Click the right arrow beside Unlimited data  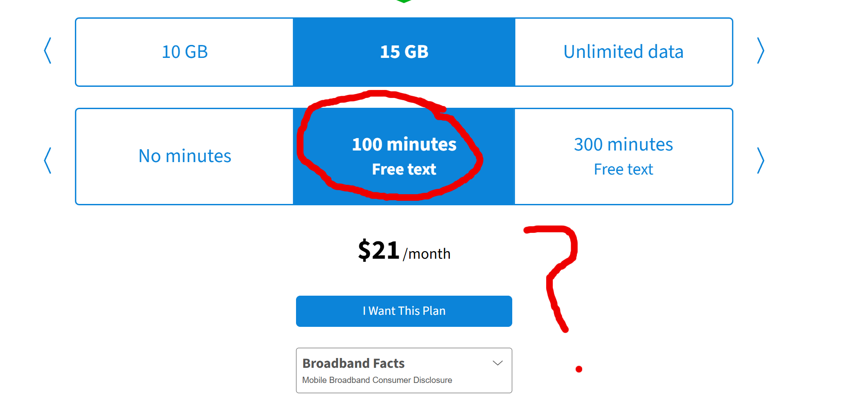click(761, 50)
